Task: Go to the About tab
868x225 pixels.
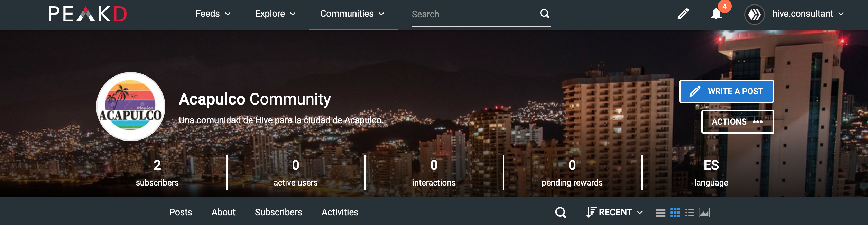Action: pyautogui.click(x=223, y=212)
